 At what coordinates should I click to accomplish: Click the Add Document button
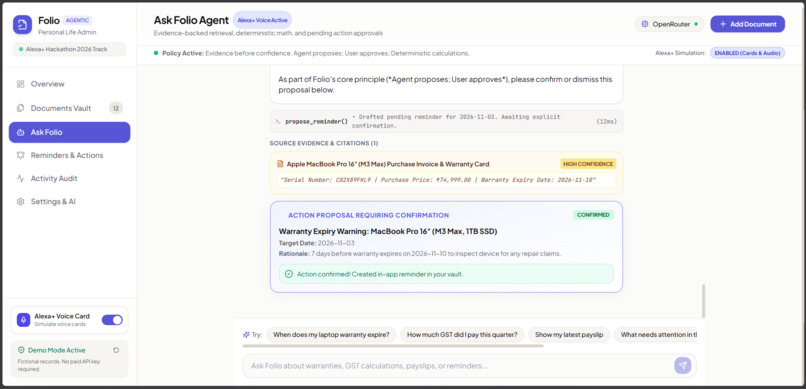[747, 24]
